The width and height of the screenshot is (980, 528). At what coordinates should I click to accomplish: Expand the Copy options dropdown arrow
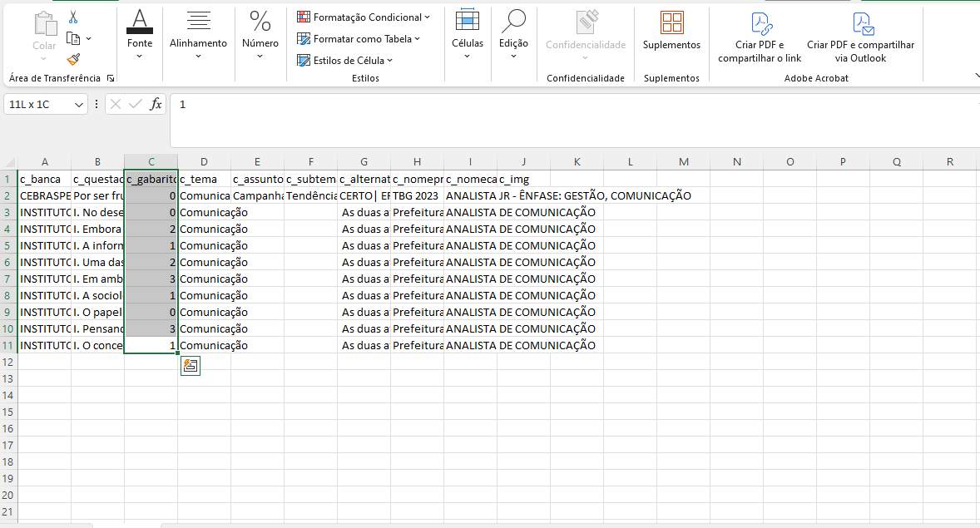89,39
